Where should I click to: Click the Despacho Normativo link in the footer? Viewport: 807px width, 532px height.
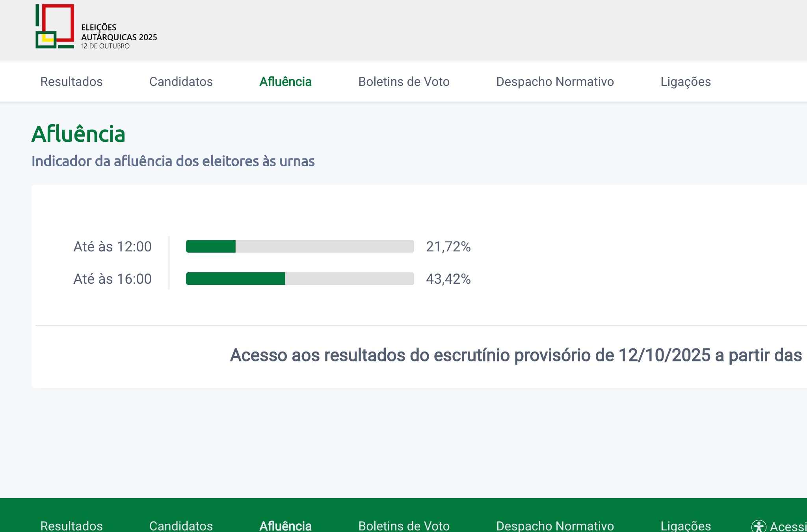[555, 526]
